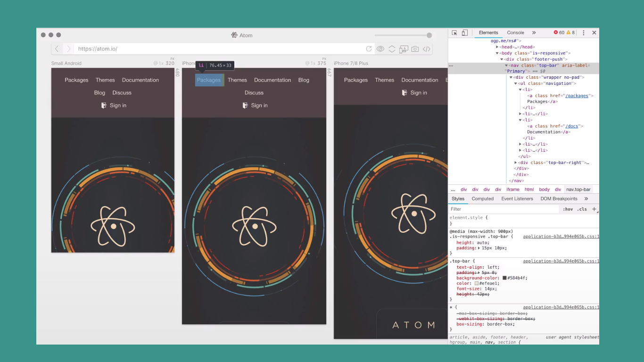Click Blog in the middle iPhone preview
The height and width of the screenshot is (362, 644).
[x=304, y=80]
